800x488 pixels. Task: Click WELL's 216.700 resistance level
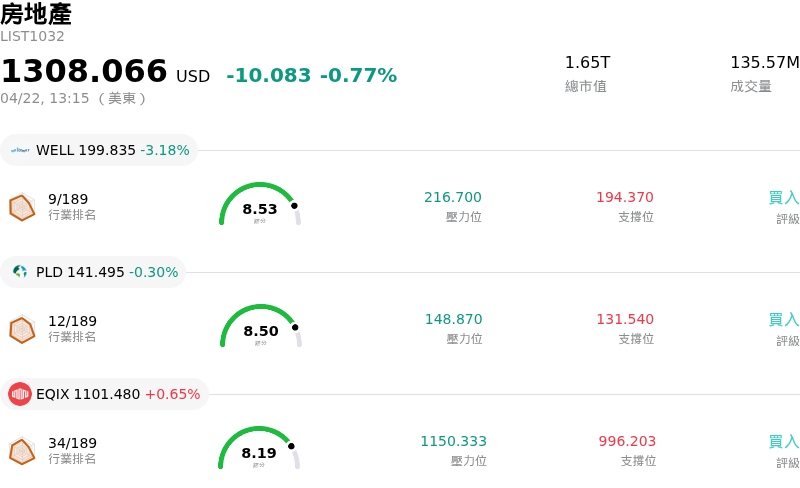pyautogui.click(x=453, y=198)
